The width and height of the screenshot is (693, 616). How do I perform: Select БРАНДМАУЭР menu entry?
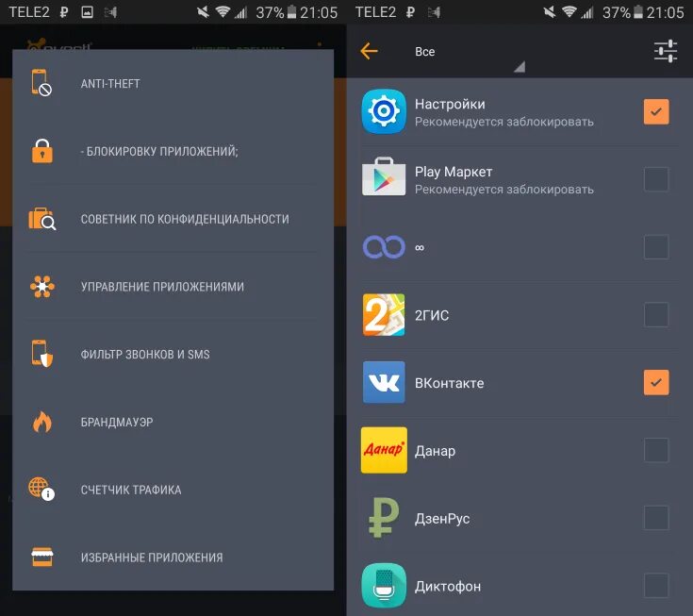[173, 422]
